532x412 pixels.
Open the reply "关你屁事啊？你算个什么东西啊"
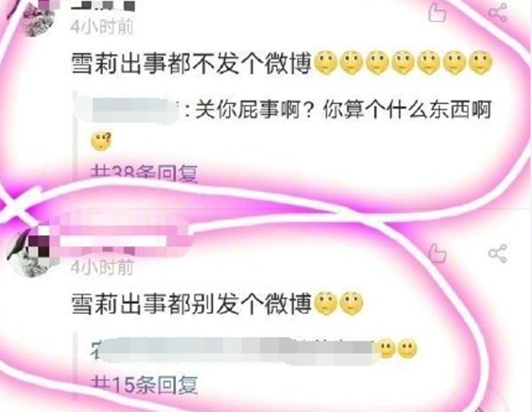[343, 110]
